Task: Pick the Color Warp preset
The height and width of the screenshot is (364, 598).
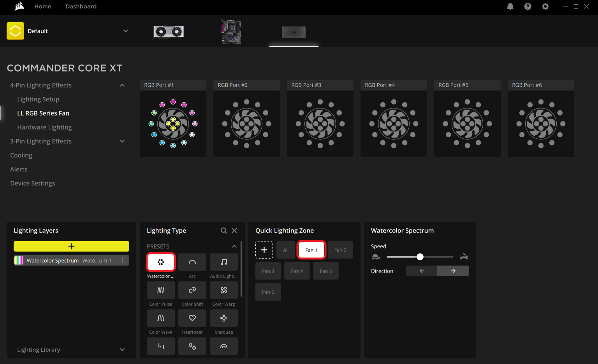Action: click(224, 290)
